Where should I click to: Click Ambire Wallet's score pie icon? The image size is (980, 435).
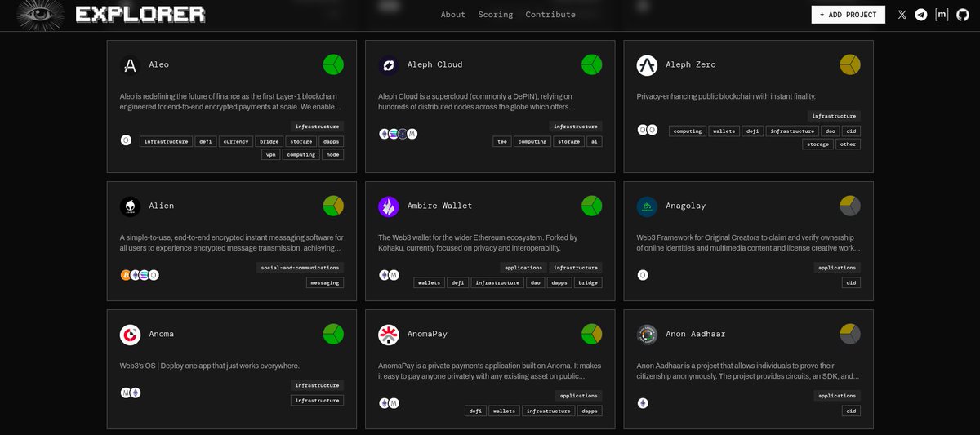tap(592, 206)
